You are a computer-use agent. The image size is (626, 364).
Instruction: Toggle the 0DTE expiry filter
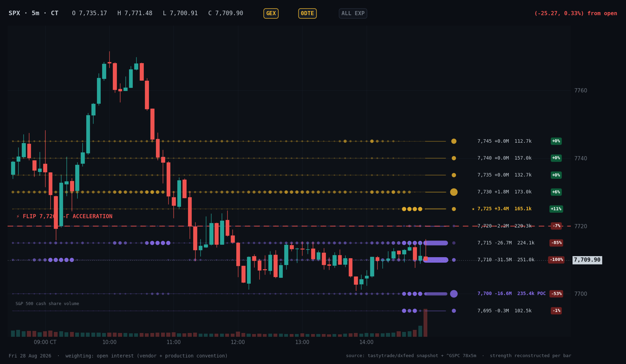point(307,13)
